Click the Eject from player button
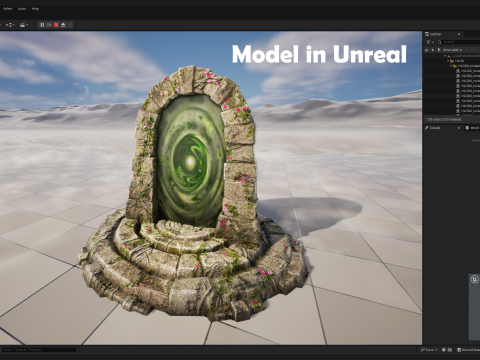Image resolution: width=480 pixels, height=360 pixels. pyautogui.click(x=63, y=25)
